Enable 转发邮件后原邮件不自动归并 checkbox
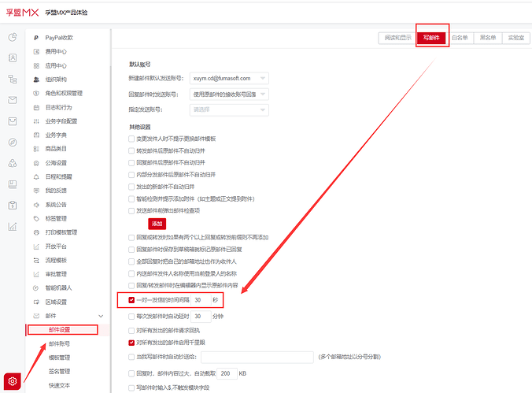 coord(131,150)
